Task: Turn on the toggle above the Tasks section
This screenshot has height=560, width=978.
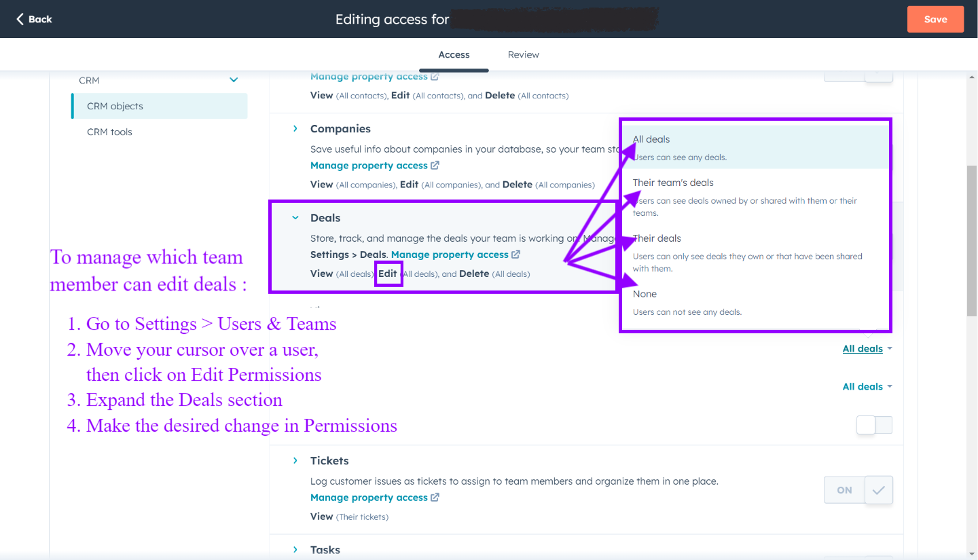Action: coord(874,425)
